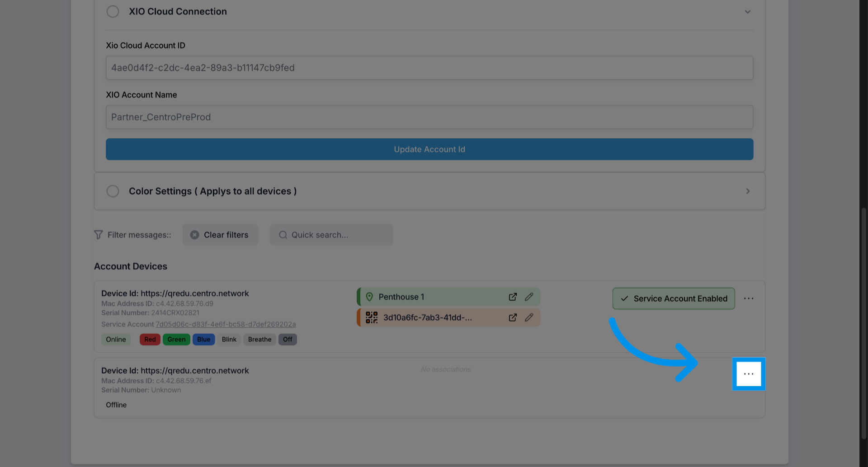Viewport: 868px width, 467px height.
Task: Open external link for QR code 3d10a6fc
Action: click(513, 318)
